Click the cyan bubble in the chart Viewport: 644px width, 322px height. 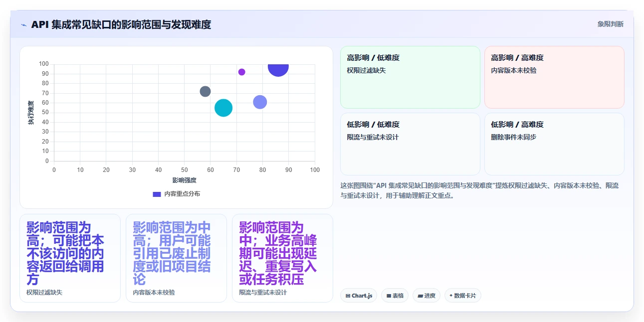coord(223,108)
